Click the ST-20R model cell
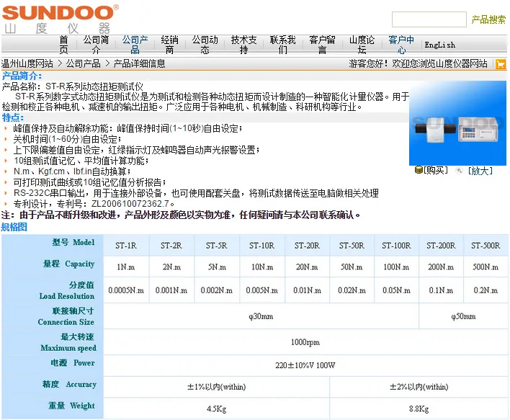This screenshot has width=510, height=420. tap(307, 245)
